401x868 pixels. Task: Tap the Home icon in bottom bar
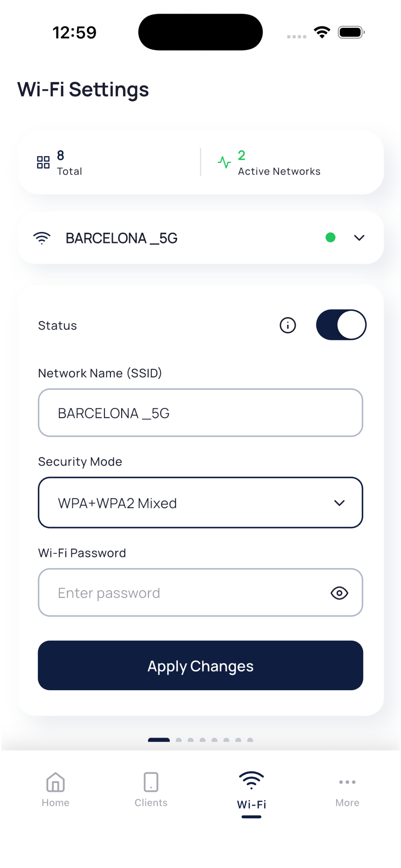pyautogui.click(x=55, y=782)
